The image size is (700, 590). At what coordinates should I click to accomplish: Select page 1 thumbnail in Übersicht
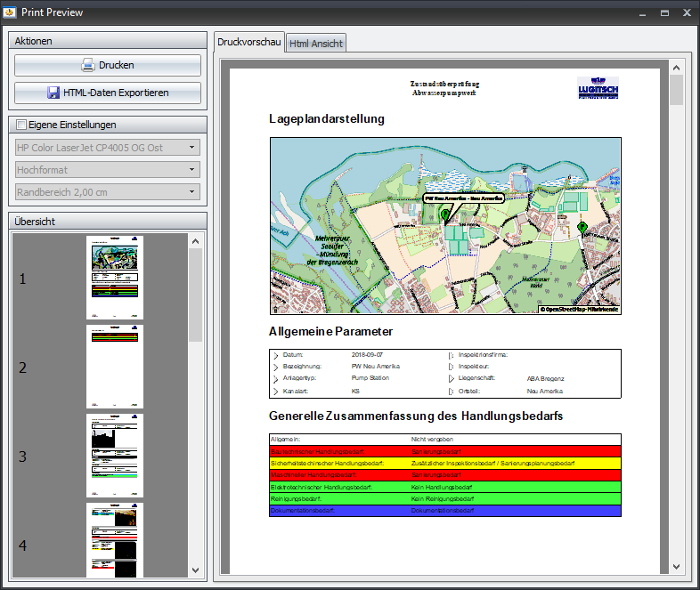114,278
